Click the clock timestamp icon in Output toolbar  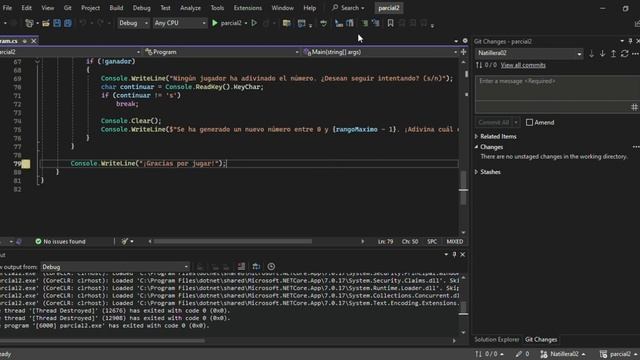(271, 267)
